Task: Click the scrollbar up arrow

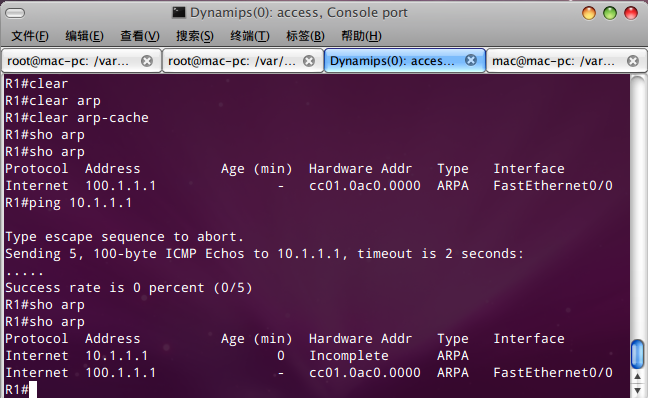Action: click(x=637, y=377)
